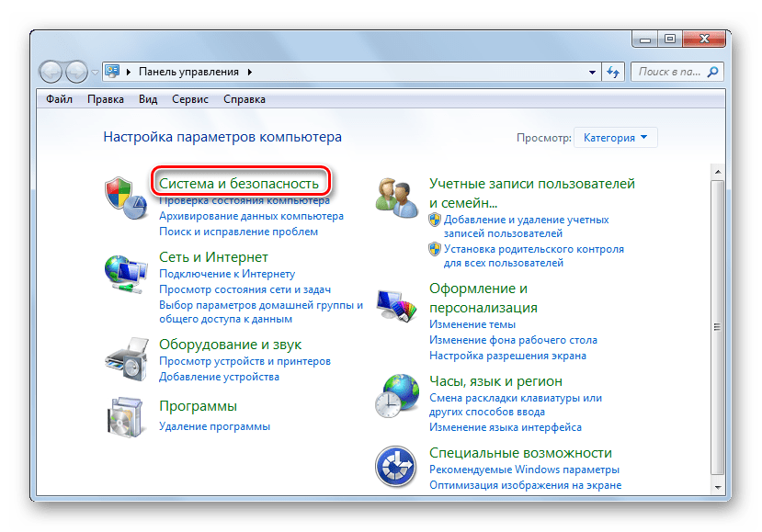The image size is (762, 532).
Task: Click the scrollbar up arrow
Action: point(717,172)
